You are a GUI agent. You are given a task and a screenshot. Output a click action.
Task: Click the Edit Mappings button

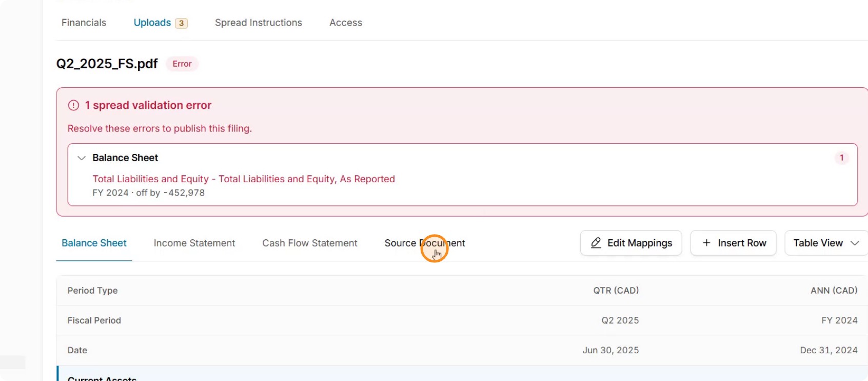coord(631,243)
